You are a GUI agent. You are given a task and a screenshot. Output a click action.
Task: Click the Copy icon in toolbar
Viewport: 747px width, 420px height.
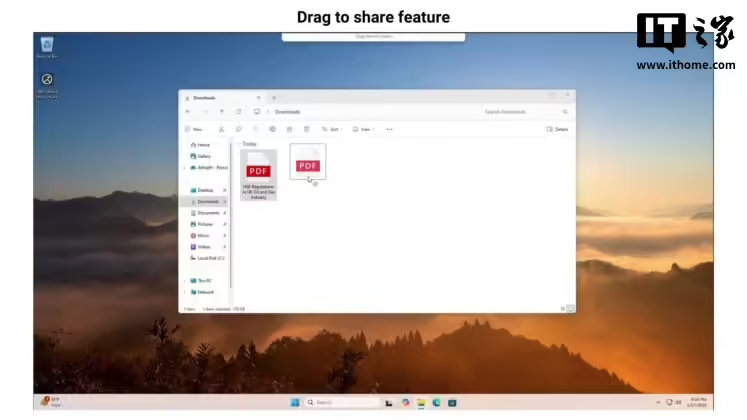[239, 129]
